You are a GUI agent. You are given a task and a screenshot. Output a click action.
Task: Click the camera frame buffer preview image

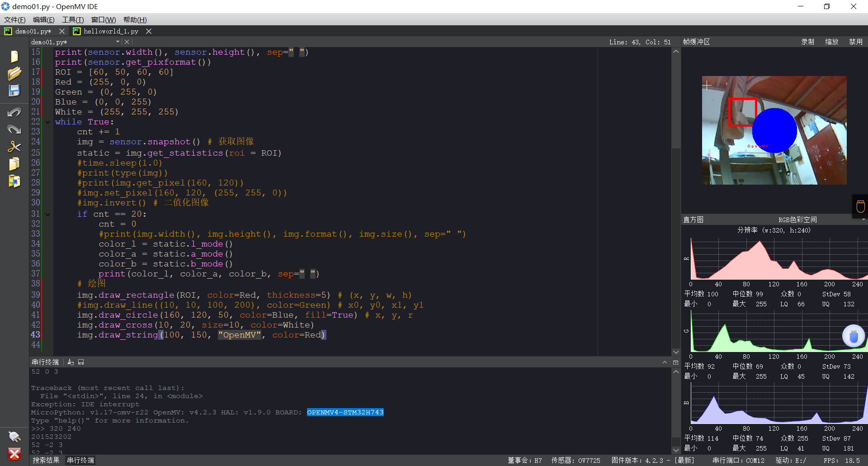[774, 130]
